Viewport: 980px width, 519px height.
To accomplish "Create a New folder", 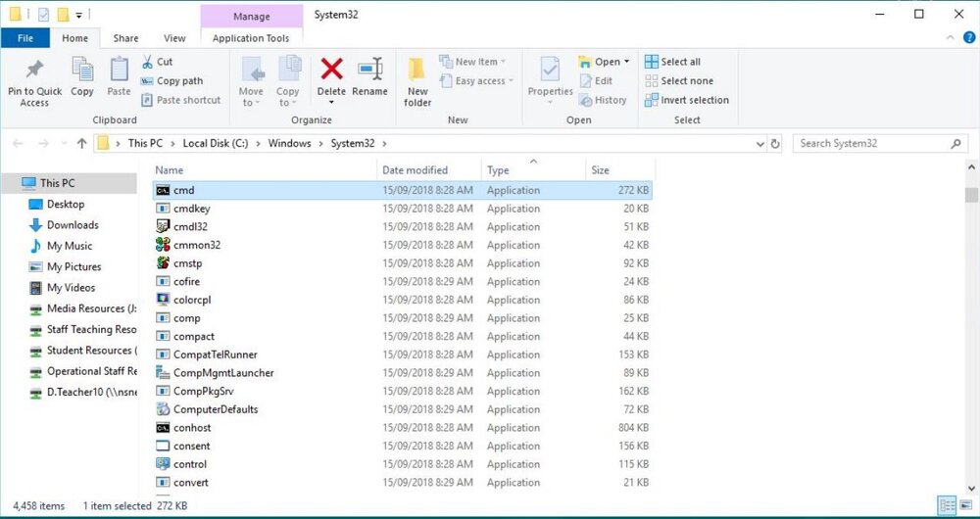I will [416, 82].
